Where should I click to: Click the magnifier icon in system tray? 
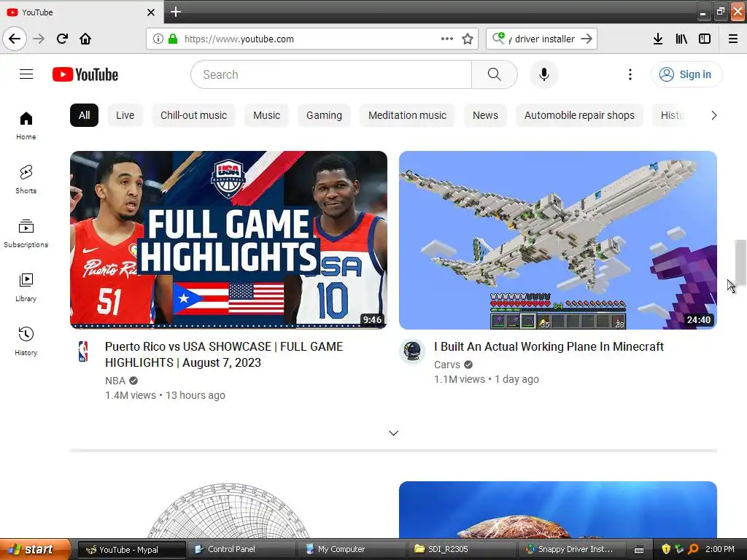pyautogui.click(x=693, y=549)
